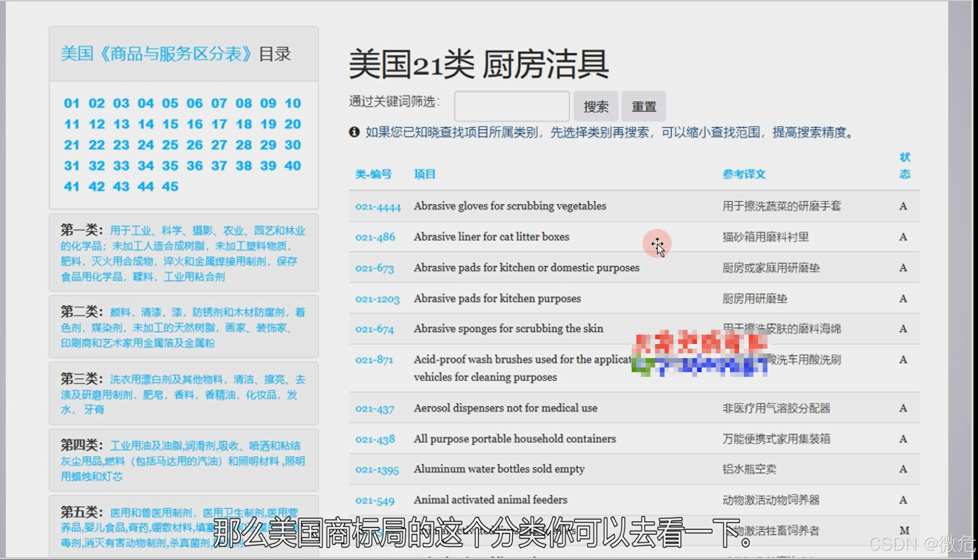Screen dimensions: 978x560
Task: Click the 搜索 search button
Action: tap(596, 106)
